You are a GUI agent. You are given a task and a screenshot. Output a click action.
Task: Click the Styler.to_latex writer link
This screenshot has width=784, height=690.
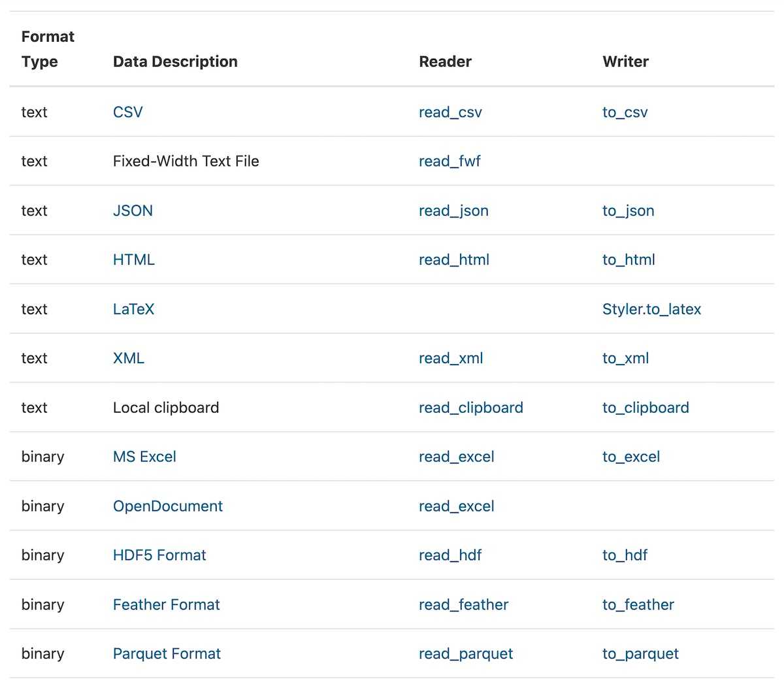coord(651,309)
